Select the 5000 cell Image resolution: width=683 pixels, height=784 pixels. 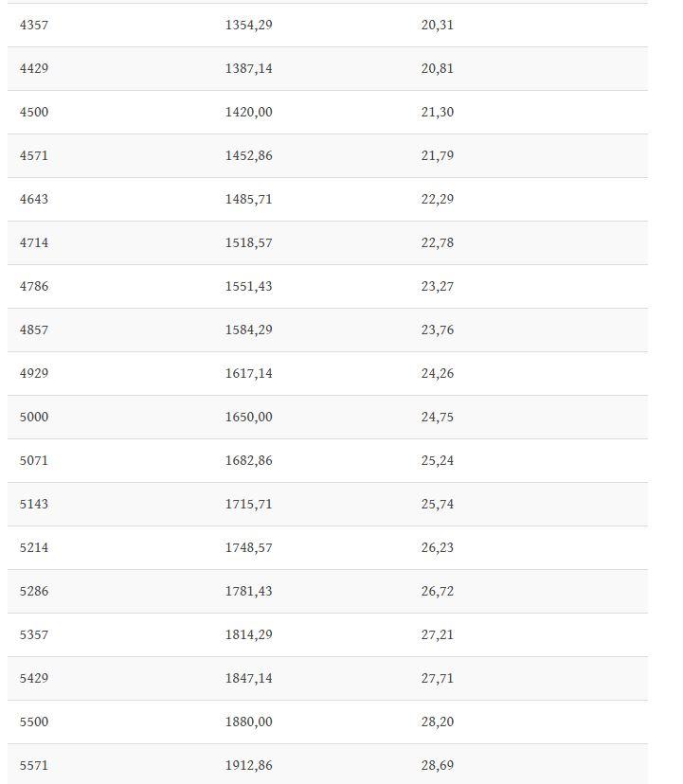(34, 418)
